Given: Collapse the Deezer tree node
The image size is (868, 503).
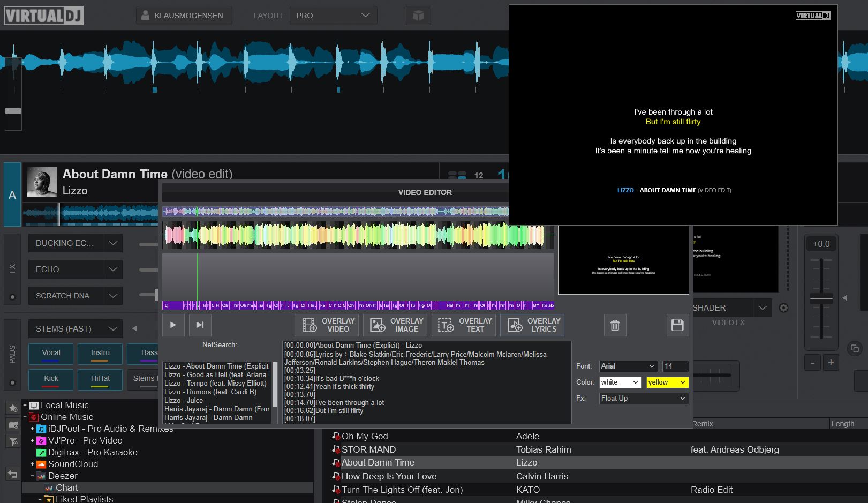Looking at the screenshot, I should point(32,476).
